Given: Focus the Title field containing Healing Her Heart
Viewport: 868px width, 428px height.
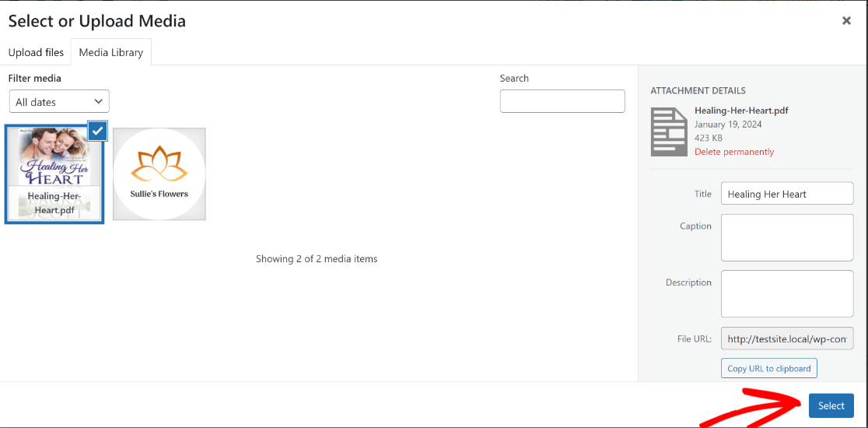Looking at the screenshot, I should (786, 194).
